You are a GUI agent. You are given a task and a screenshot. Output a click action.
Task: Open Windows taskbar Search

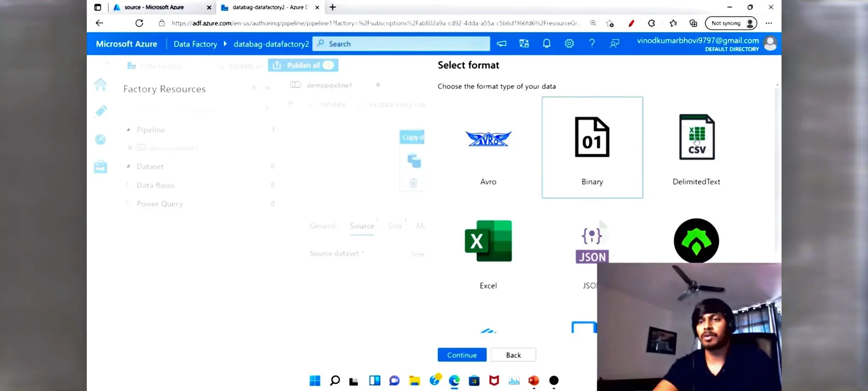pyautogui.click(x=335, y=380)
